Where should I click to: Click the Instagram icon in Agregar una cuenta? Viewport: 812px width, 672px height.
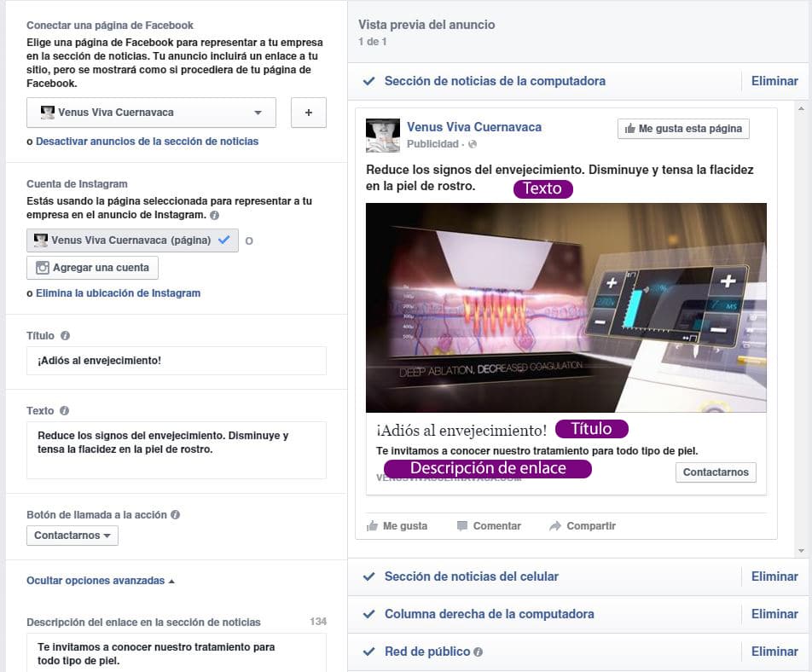pos(43,268)
